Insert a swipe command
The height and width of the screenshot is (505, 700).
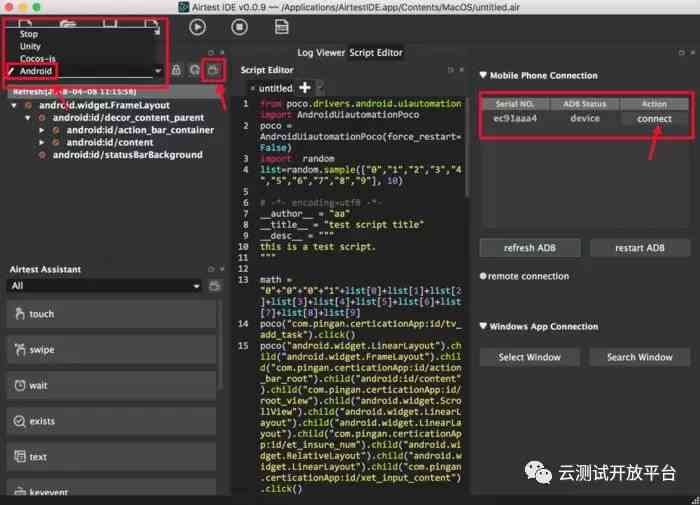tap(112, 350)
